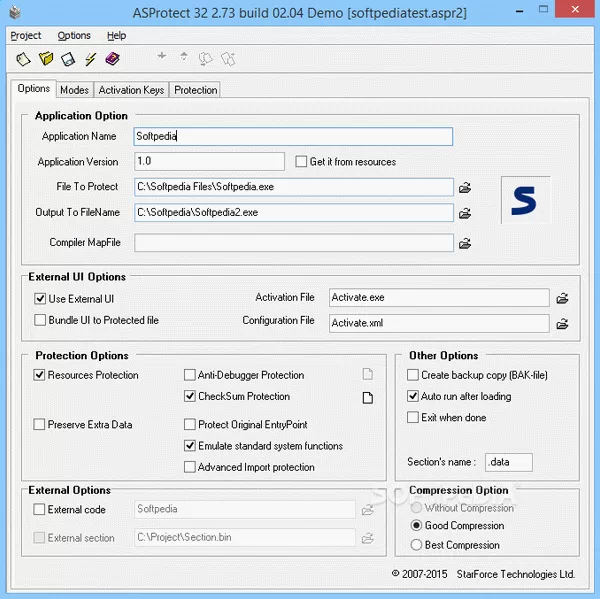Toggle CheckSum Protection checkbox
600x599 pixels.
(x=190, y=396)
